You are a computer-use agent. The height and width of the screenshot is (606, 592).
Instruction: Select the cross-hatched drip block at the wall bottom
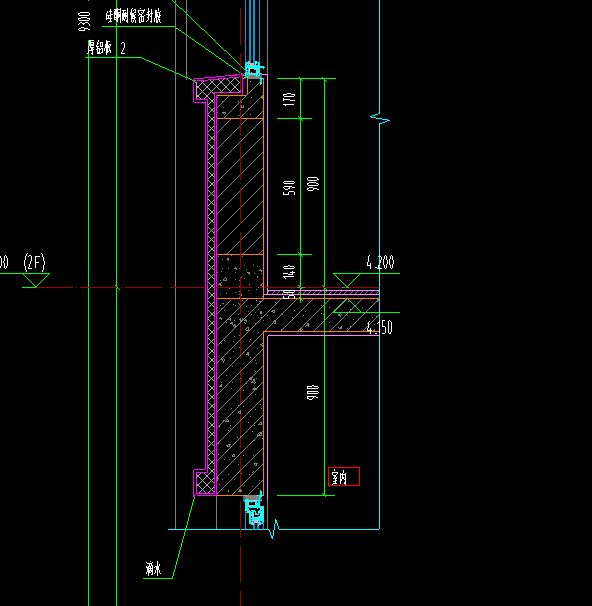coord(205,483)
